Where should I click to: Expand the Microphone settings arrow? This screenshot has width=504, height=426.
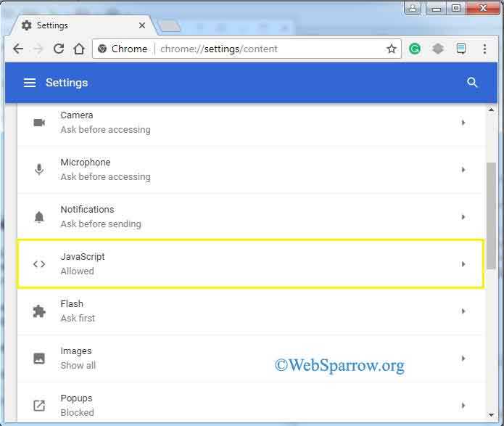point(463,170)
